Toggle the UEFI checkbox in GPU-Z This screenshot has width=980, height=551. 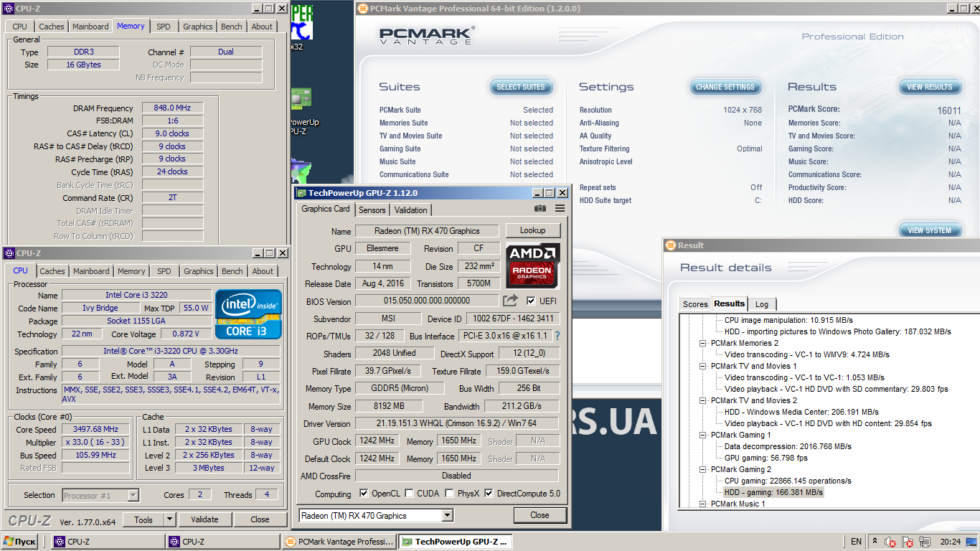pyautogui.click(x=531, y=301)
